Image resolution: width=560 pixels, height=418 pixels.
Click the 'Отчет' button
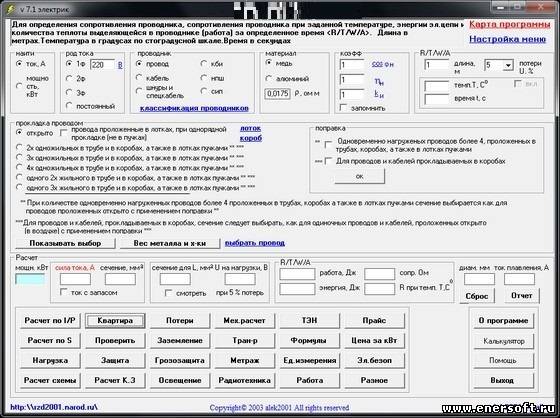[x=521, y=295]
